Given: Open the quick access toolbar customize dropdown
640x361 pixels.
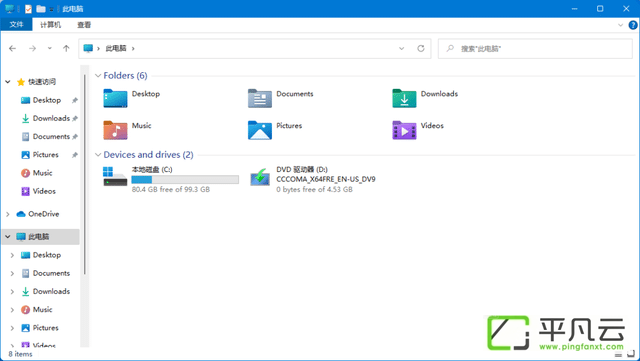Looking at the screenshot, I should (51, 9).
